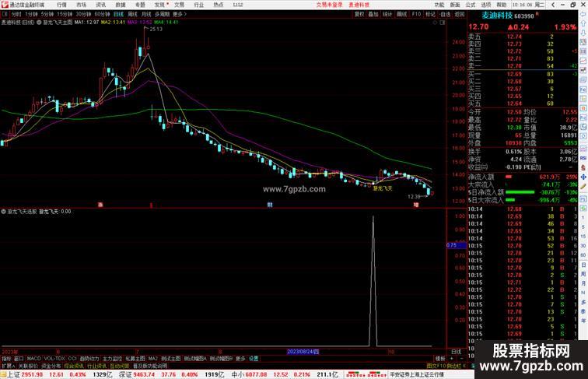Open the 功能 menu at top right
This screenshot has width=588, height=379.
pyautogui.click(x=439, y=5)
